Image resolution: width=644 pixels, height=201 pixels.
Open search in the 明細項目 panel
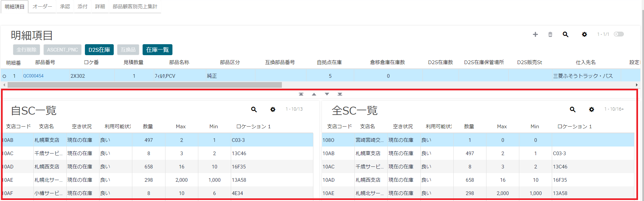tap(565, 35)
